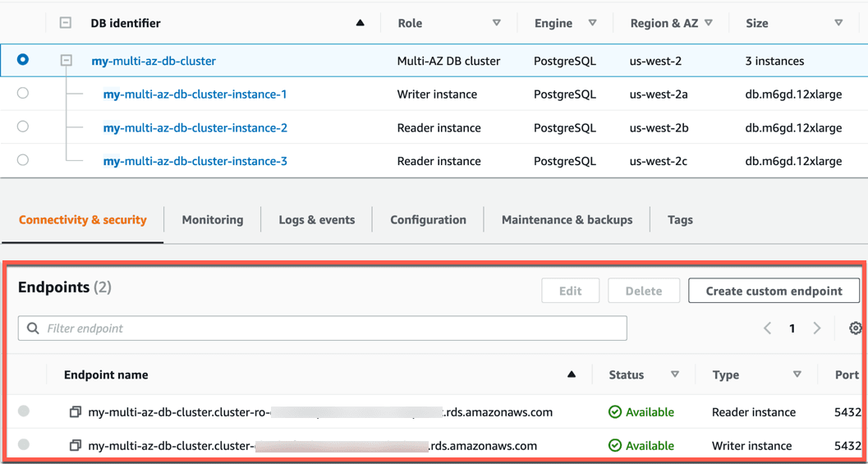Sort by DB identifier ascending arrow
Screen dimensions: 868x464
[361, 23]
